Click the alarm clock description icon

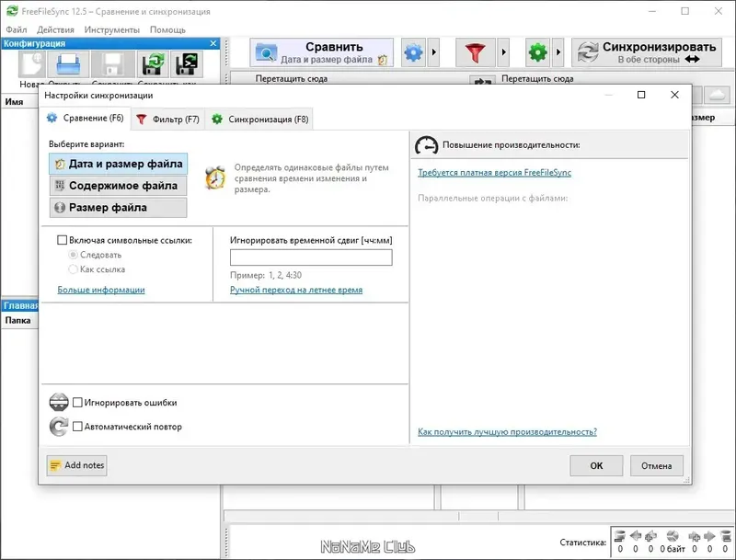(x=215, y=178)
